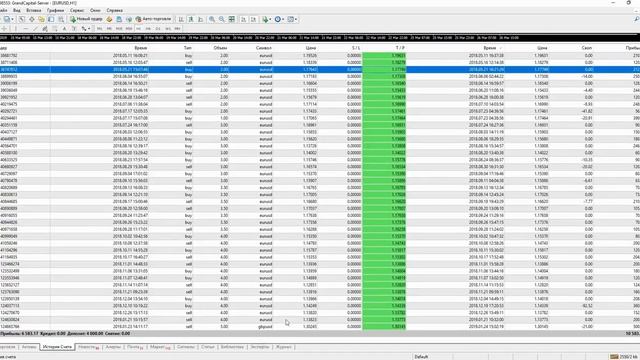
Task: Open the Графики menu
Action: point(56,10)
